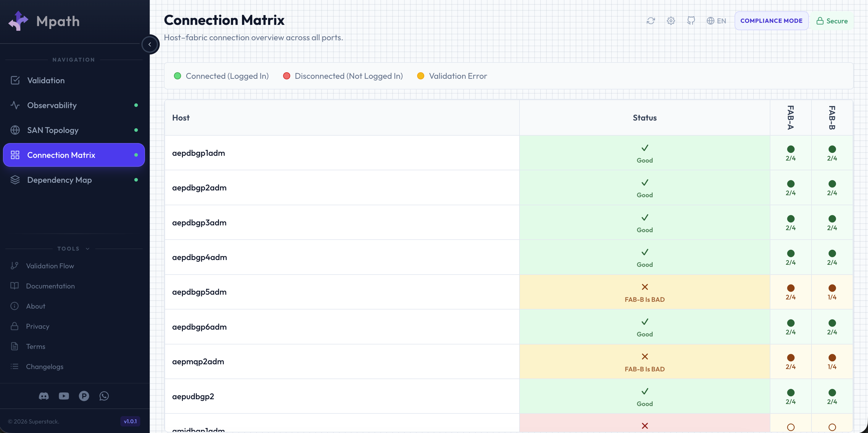Click the Changelogs list icon
The height and width of the screenshot is (433, 868).
[14, 367]
